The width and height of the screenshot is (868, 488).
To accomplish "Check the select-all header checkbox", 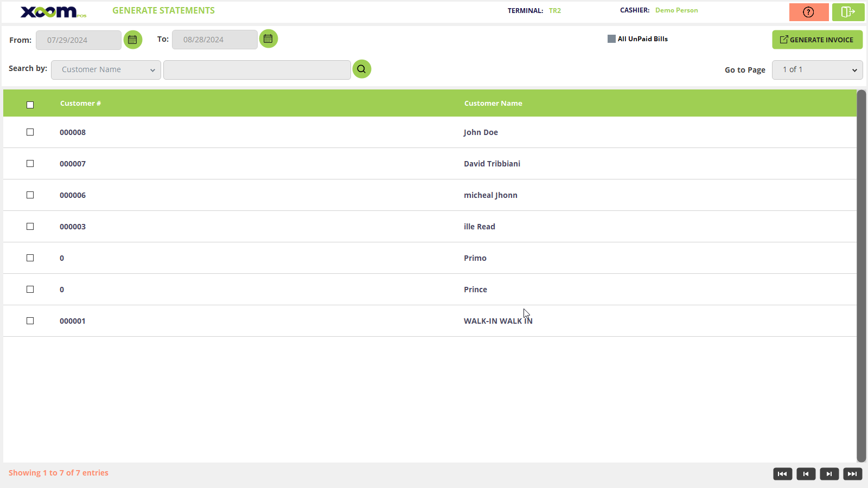I will tap(30, 105).
